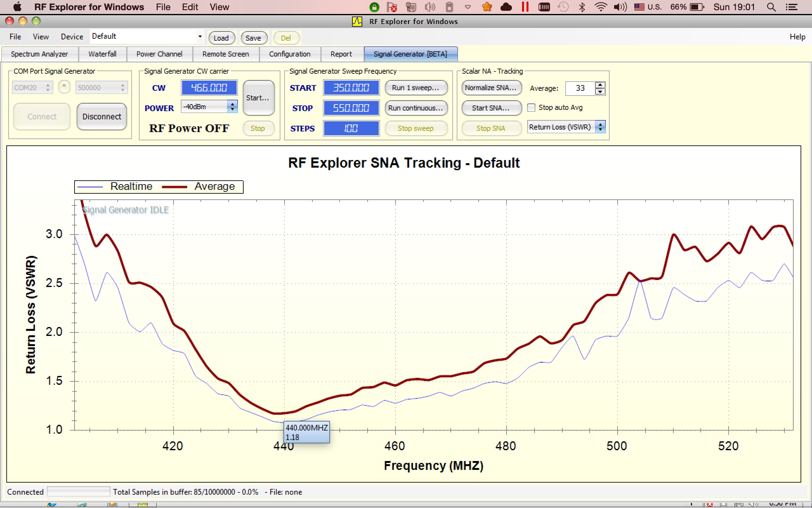
Task: Select Signal Generator [BETA] tab
Action: [410, 54]
